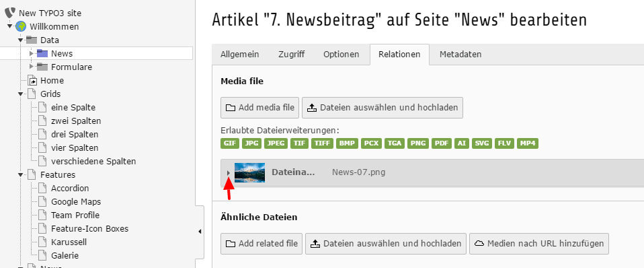Select Team Profile page label
This screenshot has height=268, width=644.
[x=75, y=215]
